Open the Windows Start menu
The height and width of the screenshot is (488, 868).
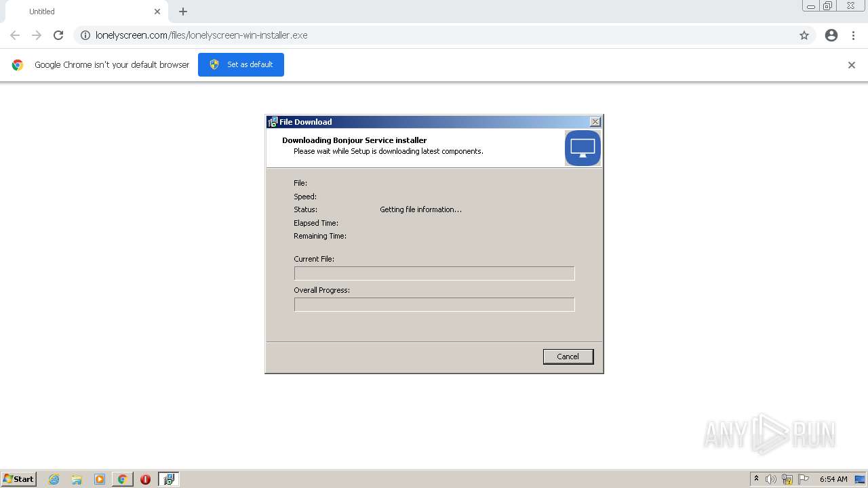(19, 479)
